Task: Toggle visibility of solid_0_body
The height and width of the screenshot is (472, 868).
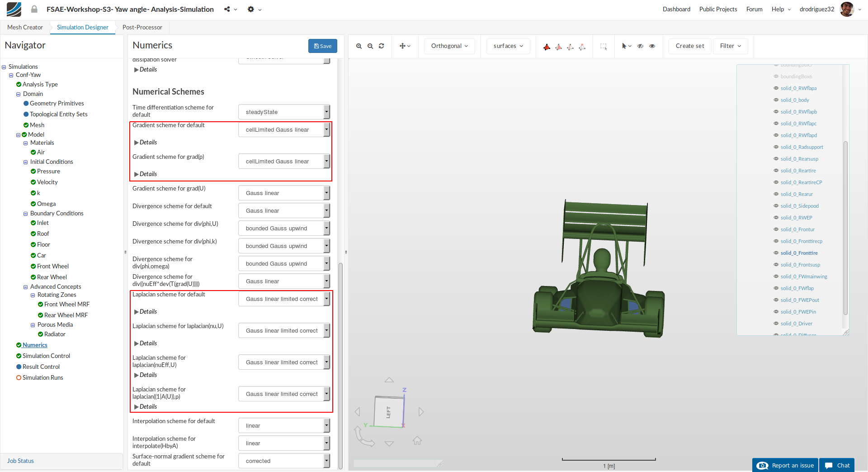Action: click(776, 100)
